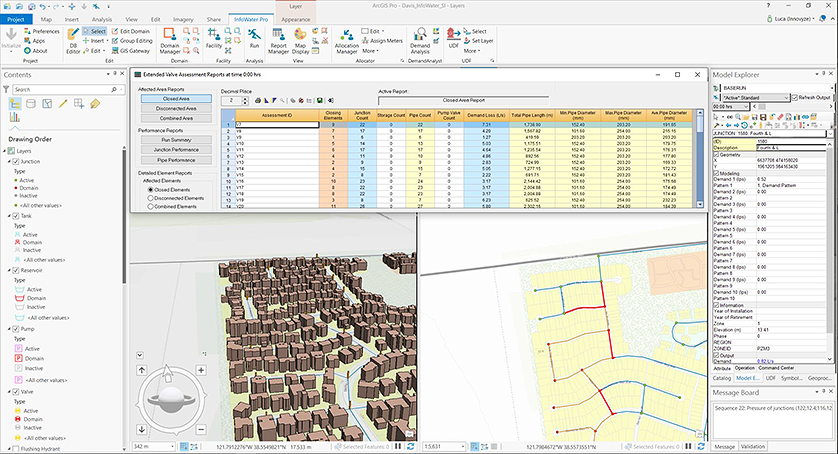Open the Demand Analysis tool
The height and width of the screenshot is (454, 838).
[420, 41]
